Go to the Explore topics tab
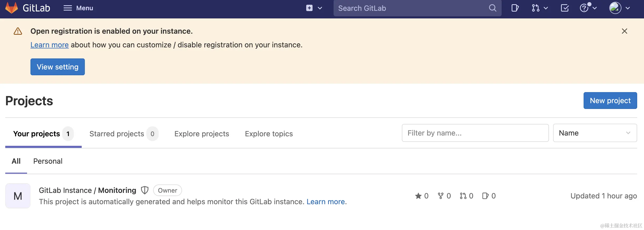This screenshot has width=644, height=230. 269,134
